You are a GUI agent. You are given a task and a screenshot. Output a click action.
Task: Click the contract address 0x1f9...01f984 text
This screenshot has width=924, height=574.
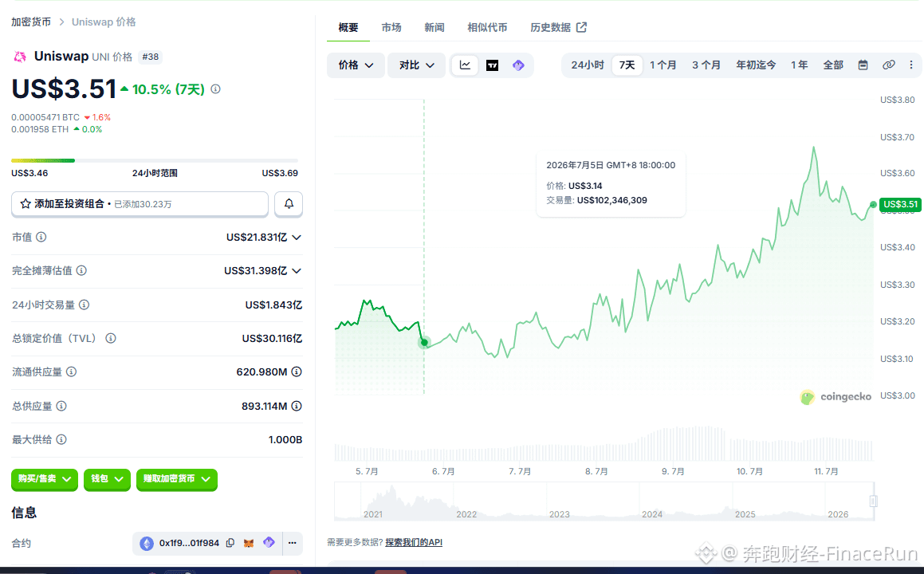coord(189,543)
